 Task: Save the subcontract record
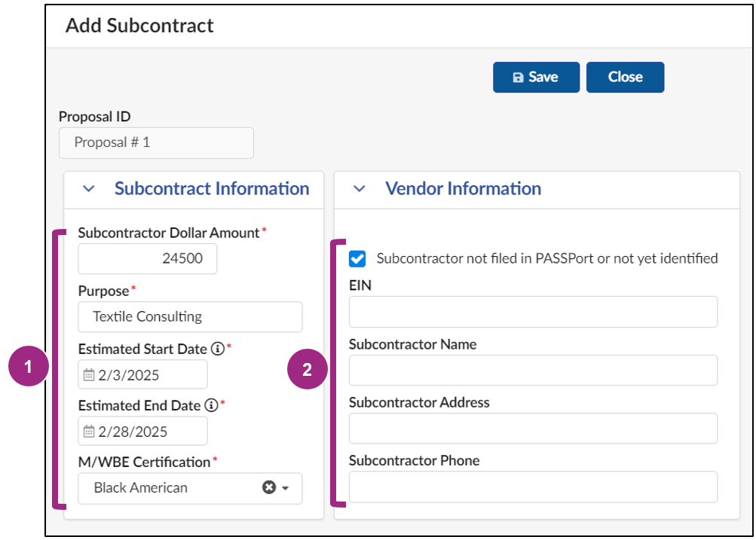pos(536,77)
